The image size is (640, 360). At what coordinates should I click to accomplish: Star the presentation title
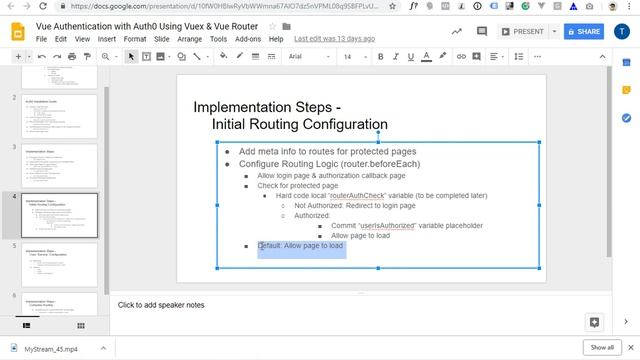272,27
